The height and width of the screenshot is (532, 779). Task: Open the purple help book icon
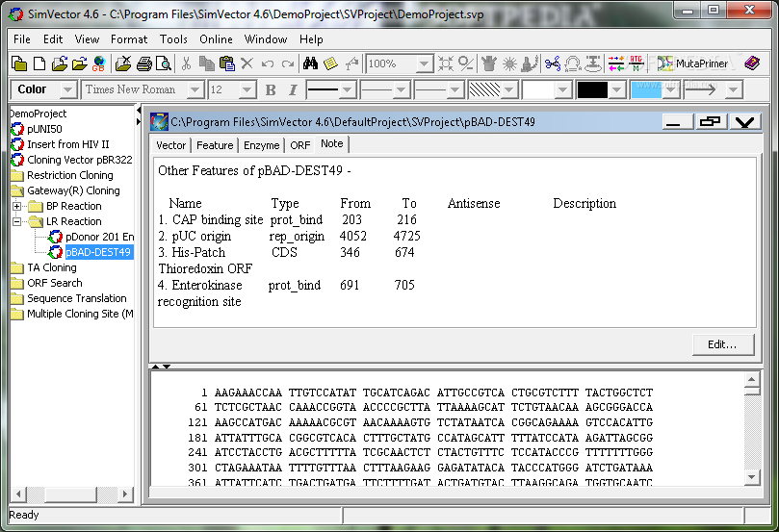(752, 63)
